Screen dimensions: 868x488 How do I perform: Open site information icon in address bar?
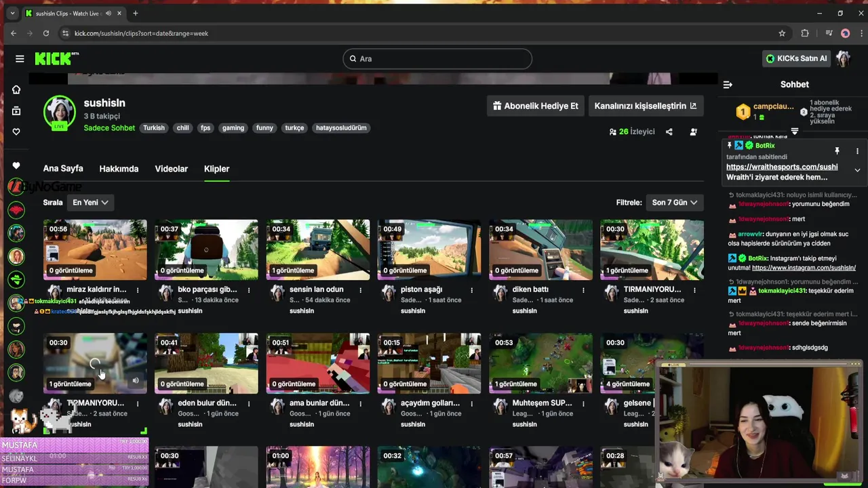(65, 33)
